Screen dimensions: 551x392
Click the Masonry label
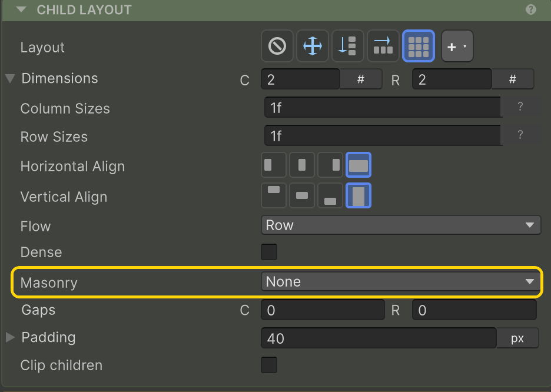tap(49, 283)
